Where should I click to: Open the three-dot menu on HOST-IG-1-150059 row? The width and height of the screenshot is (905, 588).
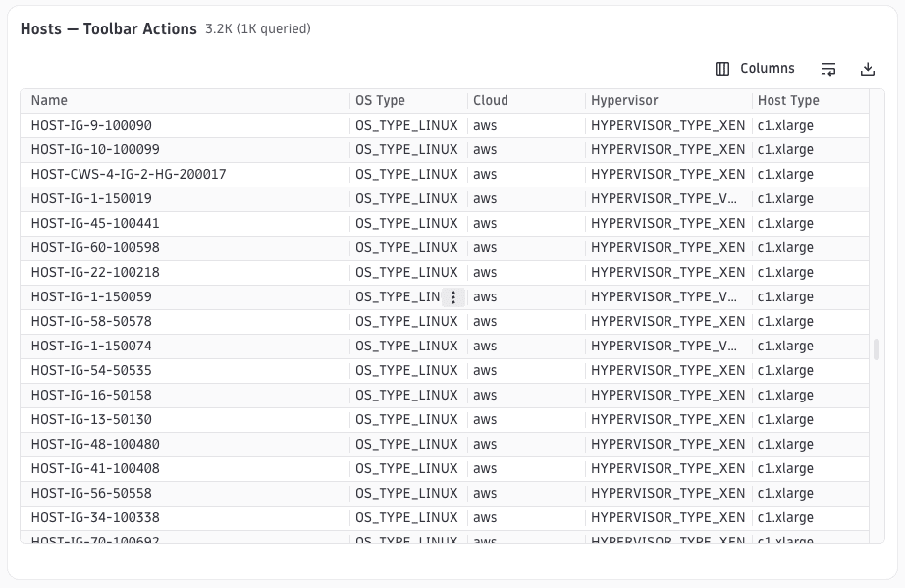(x=453, y=297)
